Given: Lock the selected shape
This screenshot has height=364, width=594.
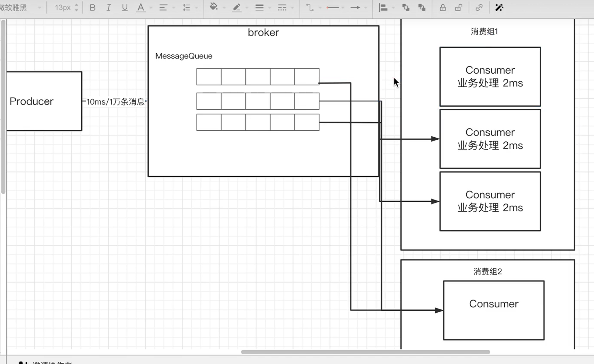Looking at the screenshot, I should 443,8.
